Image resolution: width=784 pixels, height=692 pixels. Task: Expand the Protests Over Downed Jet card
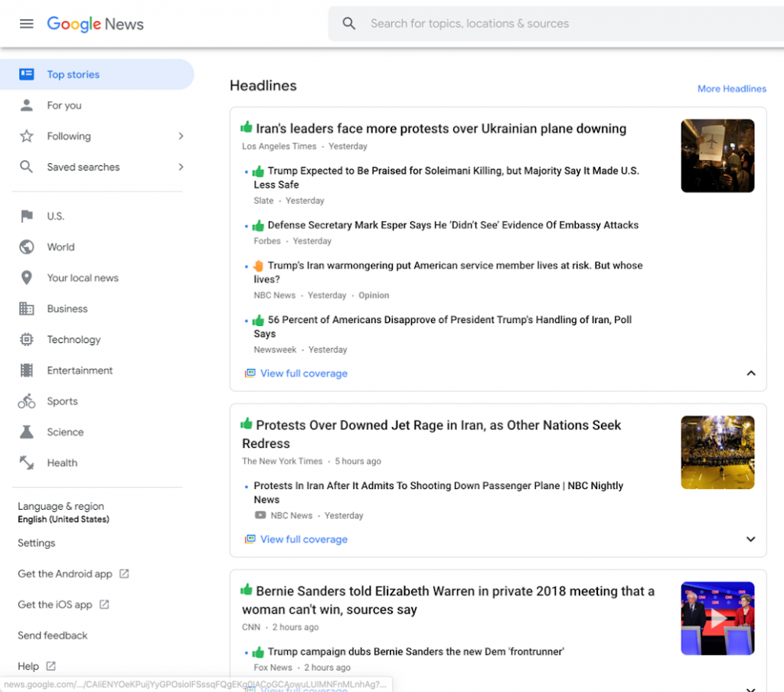[751, 539]
